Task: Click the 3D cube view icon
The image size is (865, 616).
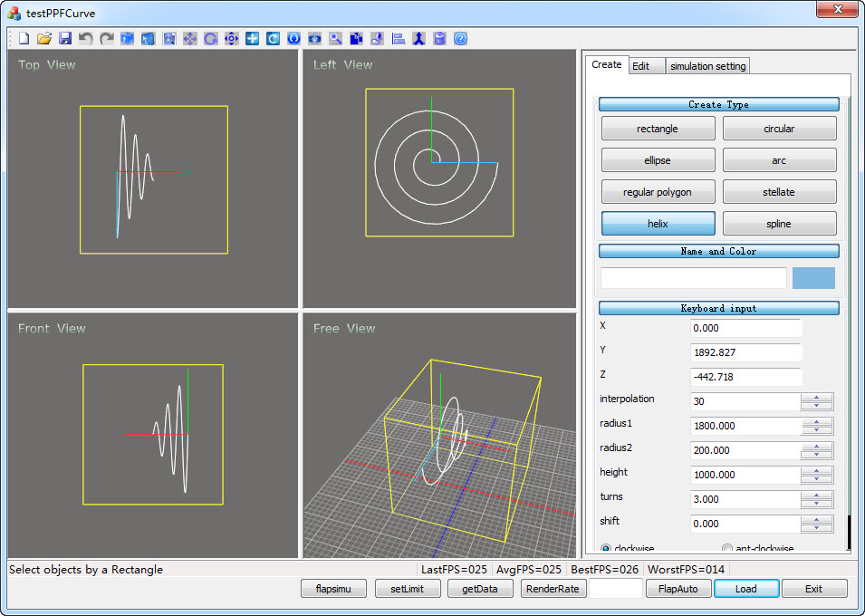Action: (128, 38)
